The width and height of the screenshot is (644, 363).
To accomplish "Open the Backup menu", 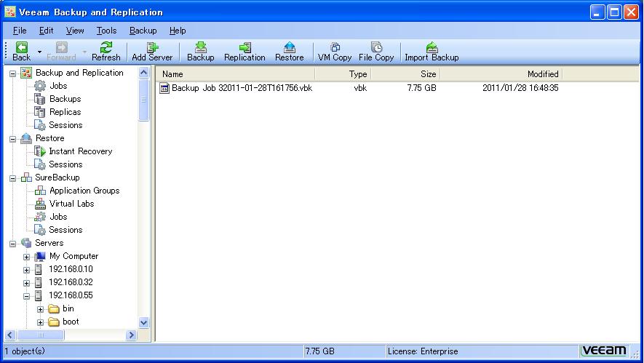I will [143, 31].
